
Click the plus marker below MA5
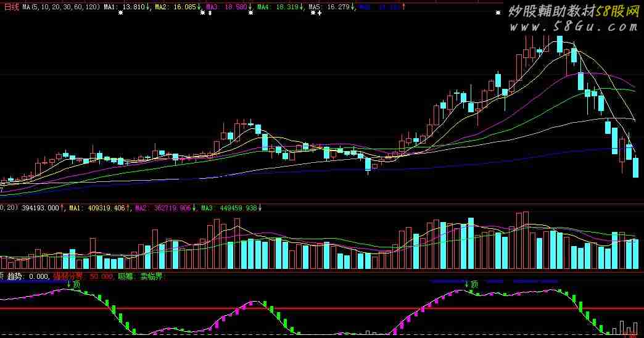320,13
